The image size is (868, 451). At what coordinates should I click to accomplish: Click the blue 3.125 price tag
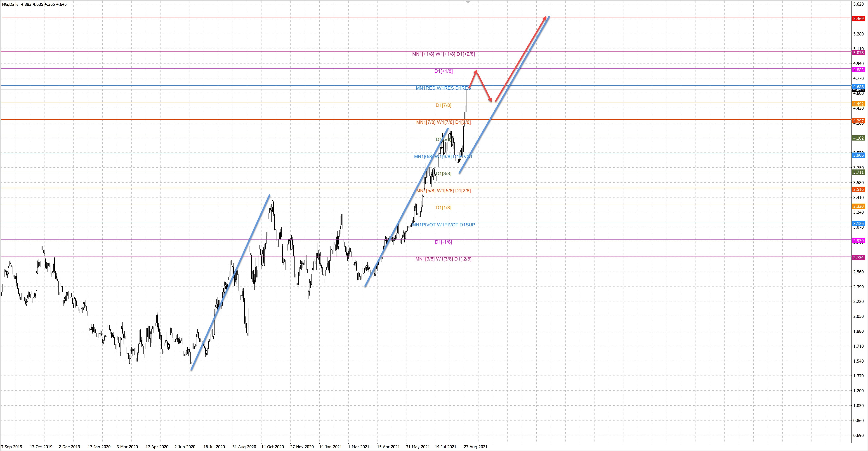(x=858, y=224)
